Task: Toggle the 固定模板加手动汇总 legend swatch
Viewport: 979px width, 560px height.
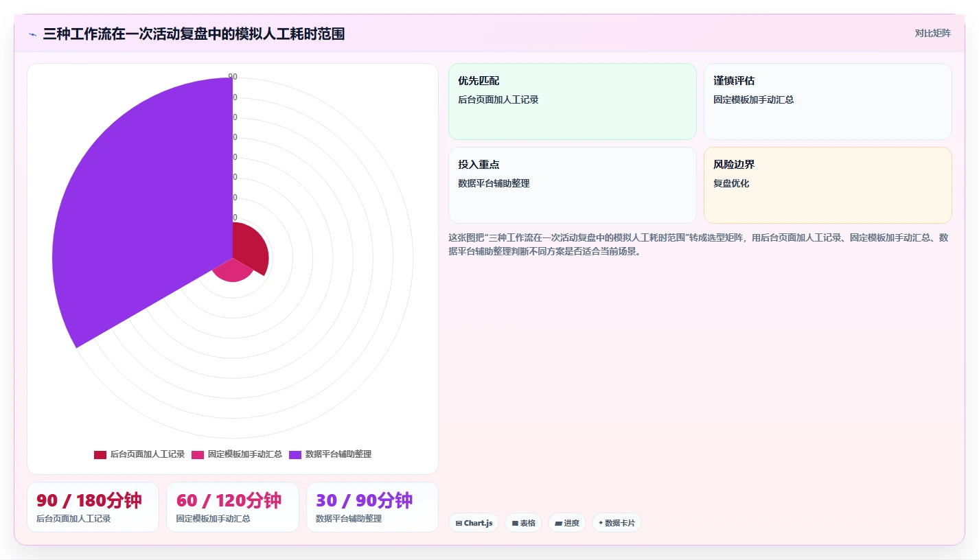Action: [198, 454]
